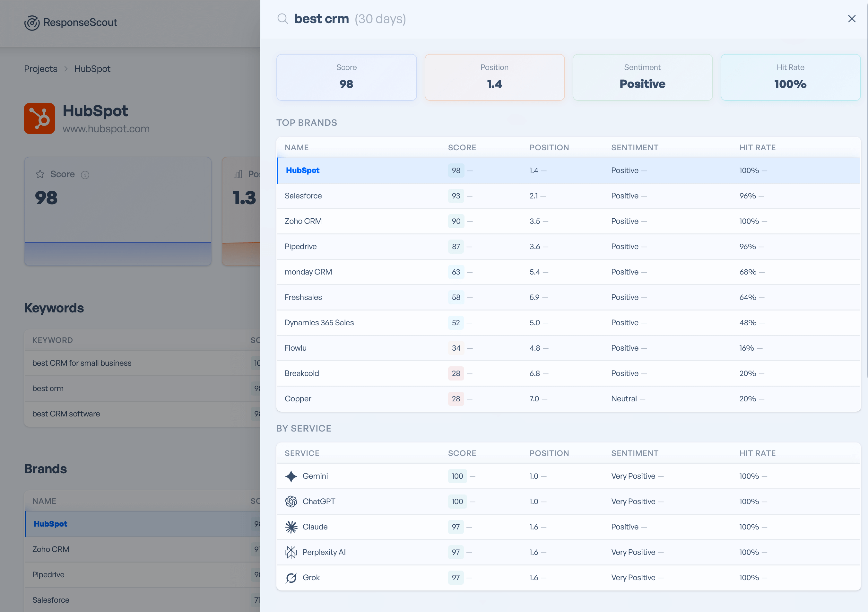The width and height of the screenshot is (868, 612).
Task: Select the Grok service icon
Action: pos(291,578)
